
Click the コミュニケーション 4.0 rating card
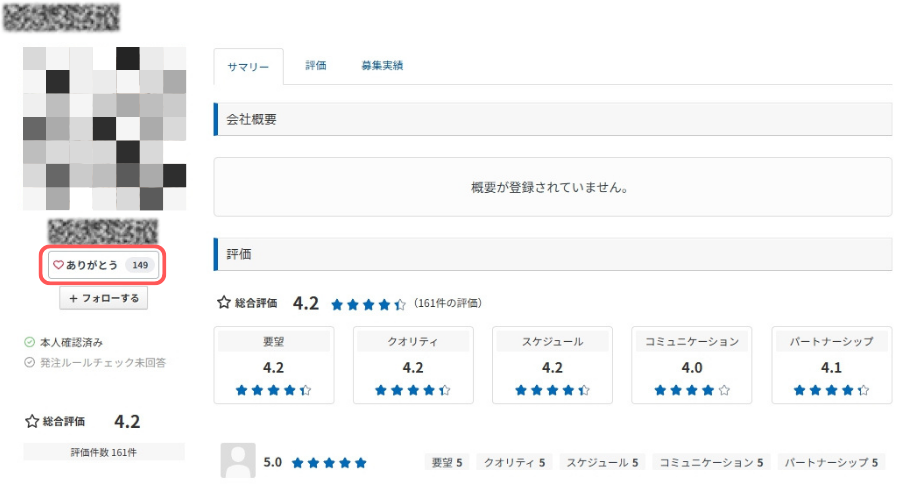[x=692, y=365]
